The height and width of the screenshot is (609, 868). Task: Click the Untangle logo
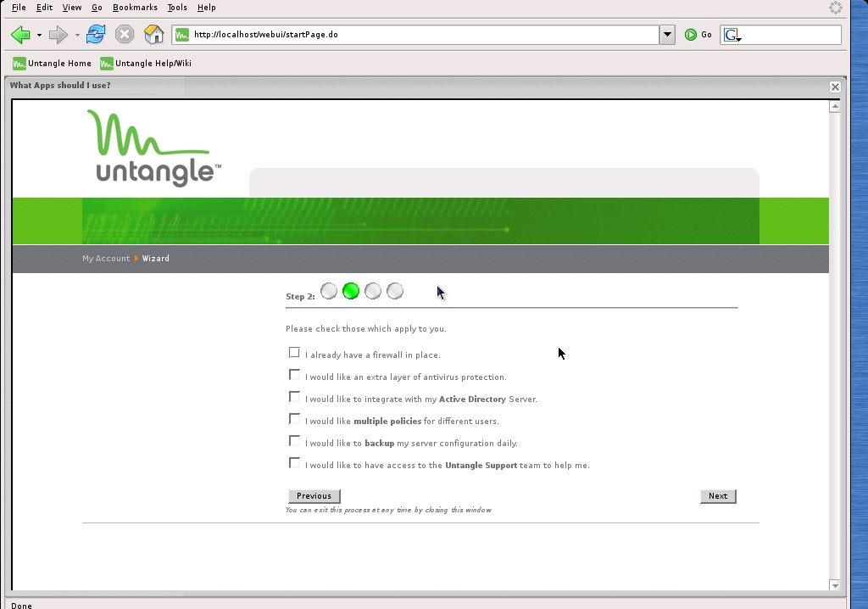tap(154, 148)
